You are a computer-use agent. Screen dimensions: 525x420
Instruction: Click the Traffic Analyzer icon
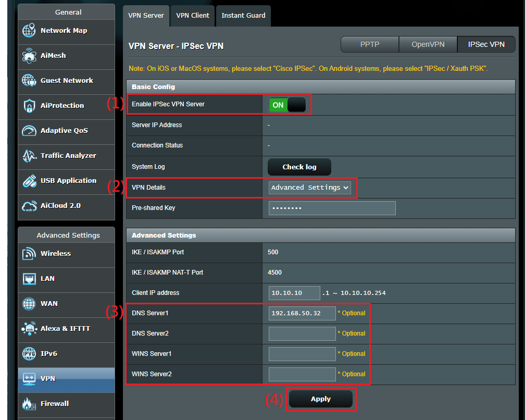pyautogui.click(x=29, y=156)
